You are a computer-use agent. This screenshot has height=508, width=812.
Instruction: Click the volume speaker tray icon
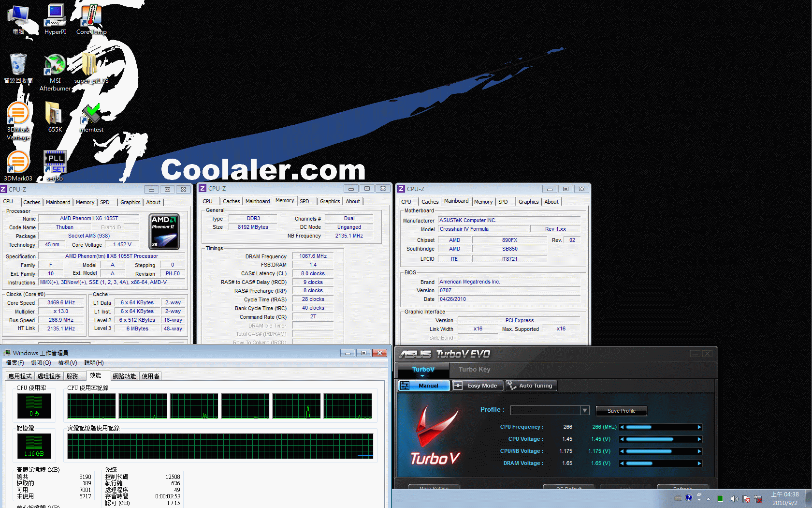(734, 498)
